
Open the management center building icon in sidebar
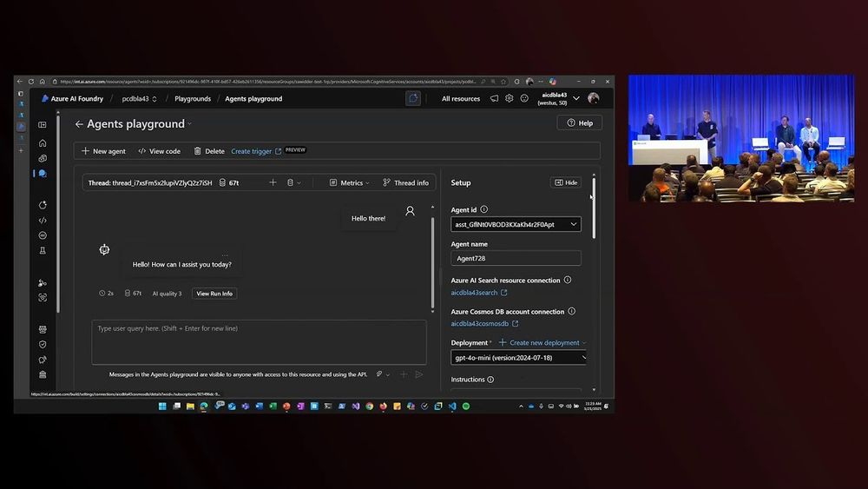43,374
